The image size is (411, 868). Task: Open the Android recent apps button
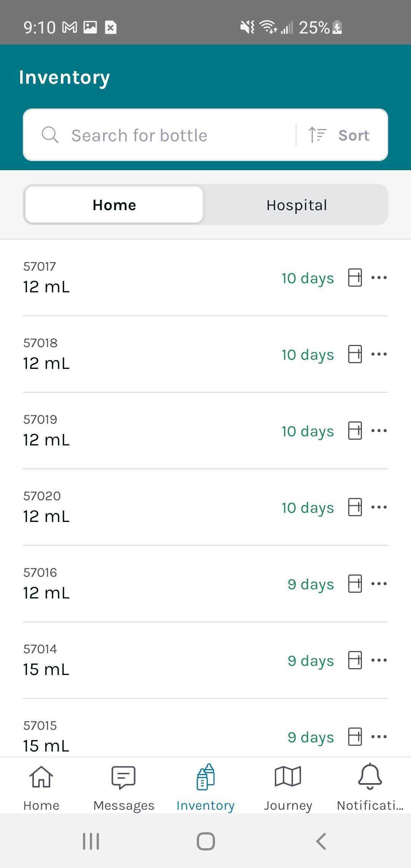coord(91,841)
